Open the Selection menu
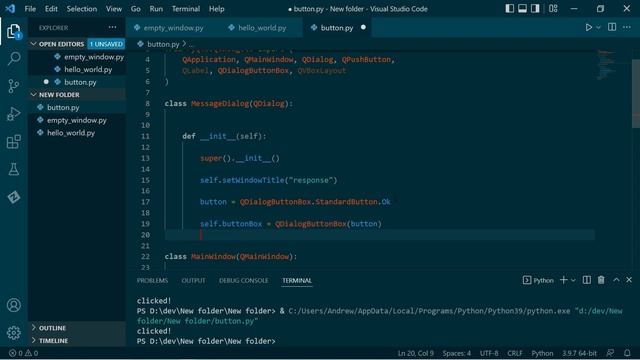640x360 pixels. pyautogui.click(x=82, y=9)
